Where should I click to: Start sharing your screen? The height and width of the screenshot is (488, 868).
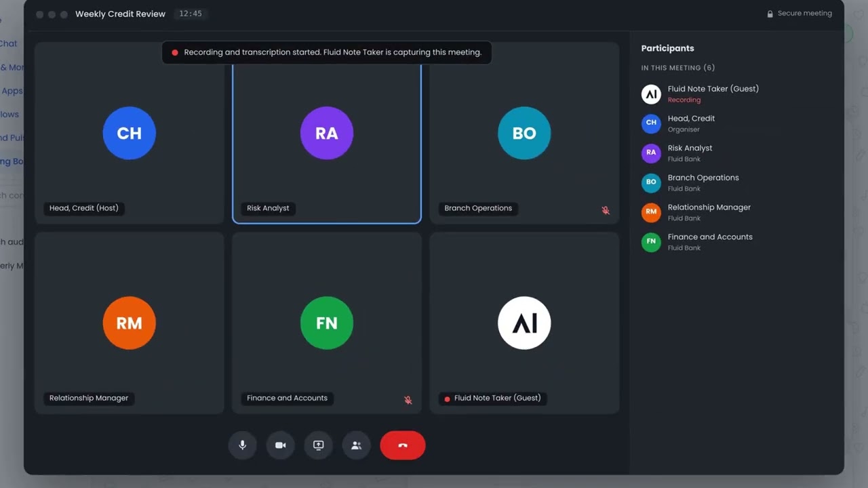[318, 445]
